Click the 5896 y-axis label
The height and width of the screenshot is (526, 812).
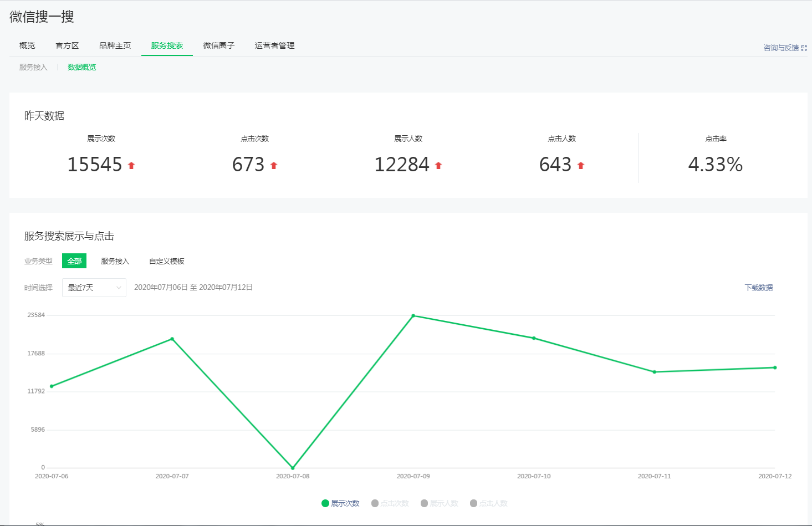coord(38,430)
